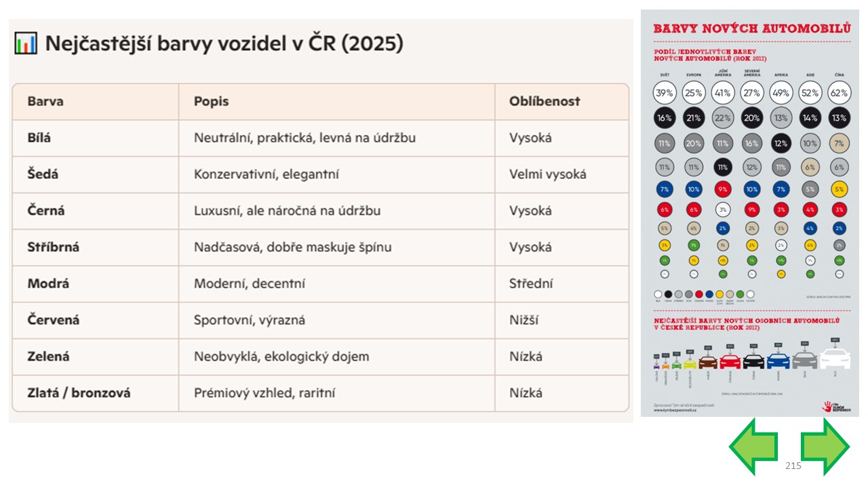Click the bar chart emoji icon in title
This screenshot has height=488, width=868.
click(x=26, y=44)
